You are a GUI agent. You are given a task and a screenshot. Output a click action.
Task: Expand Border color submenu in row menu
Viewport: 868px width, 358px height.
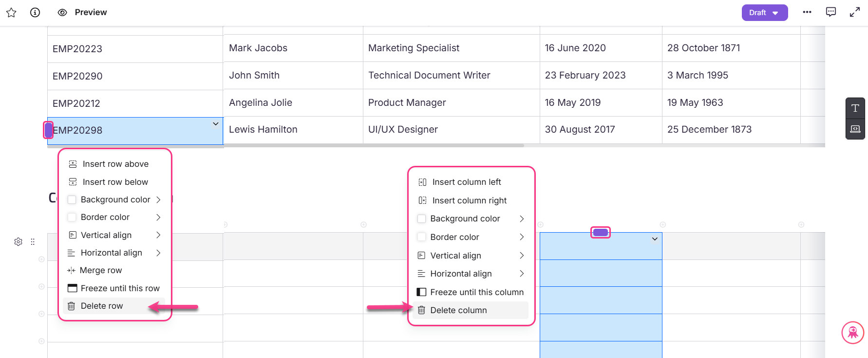point(158,217)
